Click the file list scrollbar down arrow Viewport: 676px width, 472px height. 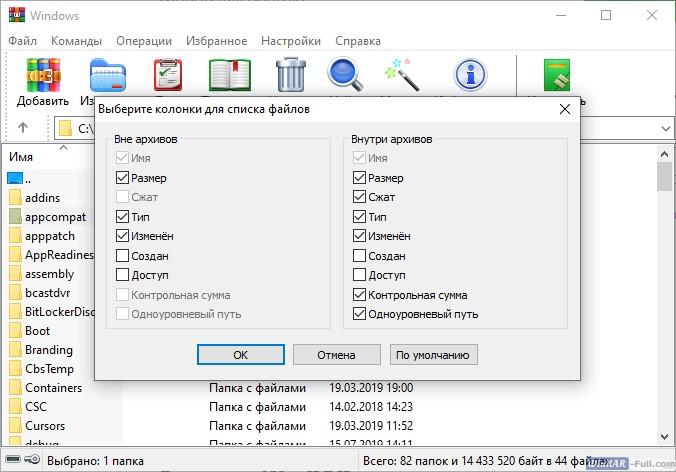664,437
